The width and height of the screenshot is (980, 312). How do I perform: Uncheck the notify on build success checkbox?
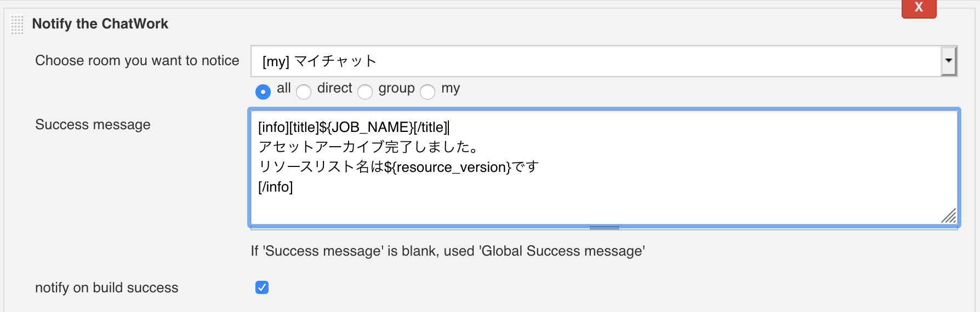click(262, 287)
